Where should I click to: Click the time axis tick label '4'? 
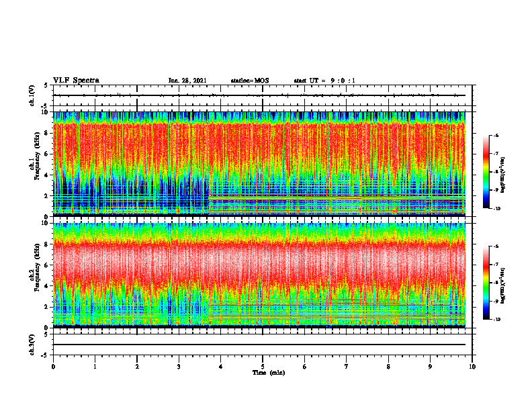[221, 367]
